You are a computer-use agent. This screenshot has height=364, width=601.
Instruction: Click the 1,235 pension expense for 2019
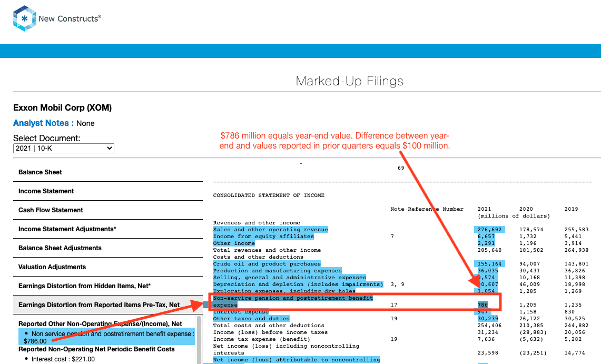click(x=573, y=305)
